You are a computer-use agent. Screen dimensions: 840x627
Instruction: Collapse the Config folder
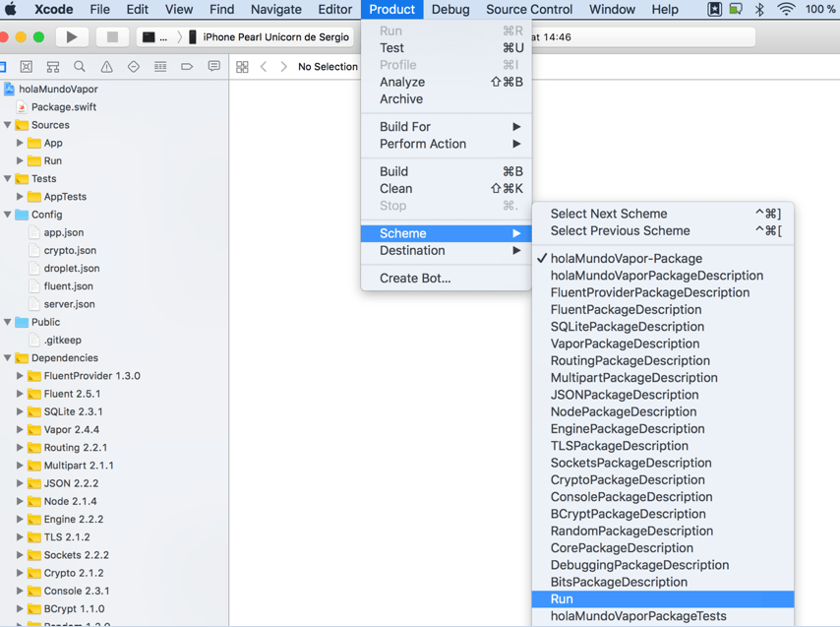(x=8, y=215)
